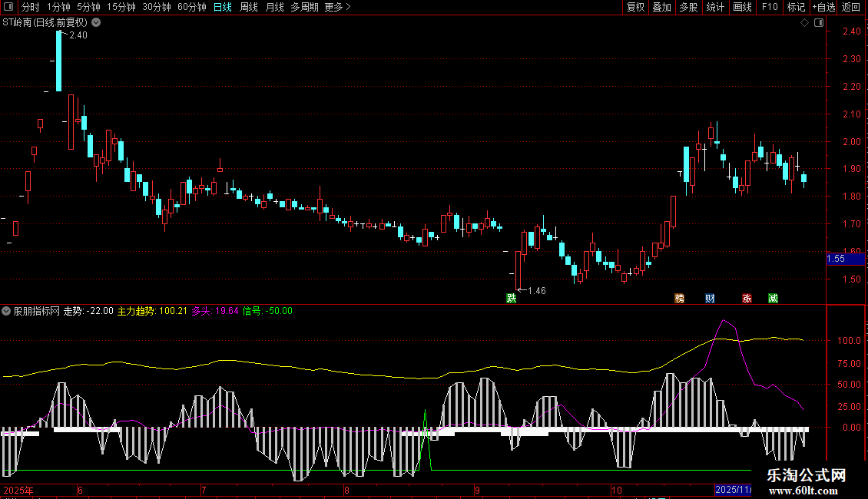Click the ST岭南(日线.前复权) title
This screenshot has width=868, height=499.
tap(45, 23)
